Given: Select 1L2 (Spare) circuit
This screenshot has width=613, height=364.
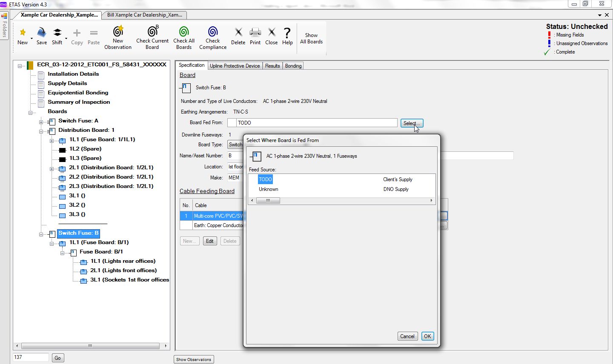Looking at the screenshot, I should point(85,149).
